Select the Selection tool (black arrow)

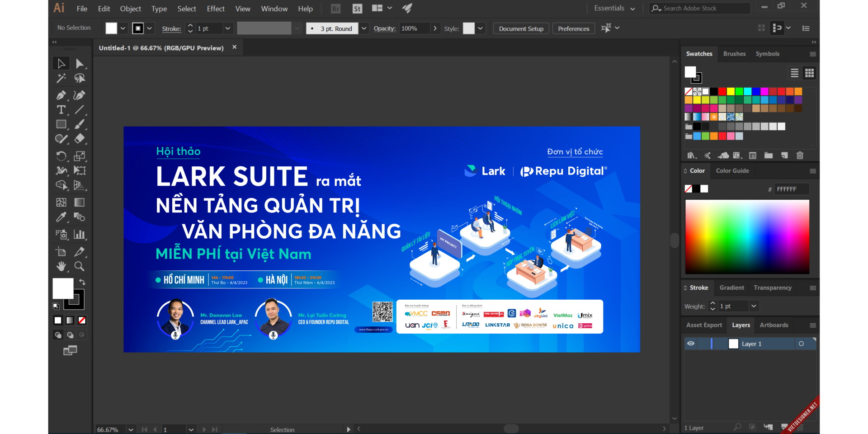click(61, 64)
